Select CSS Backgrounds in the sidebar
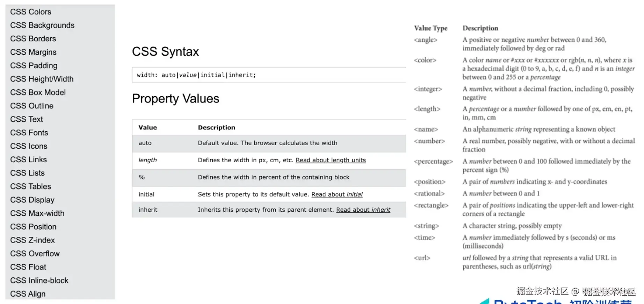The width and height of the screenshot is (644, 304). point(42,25)
